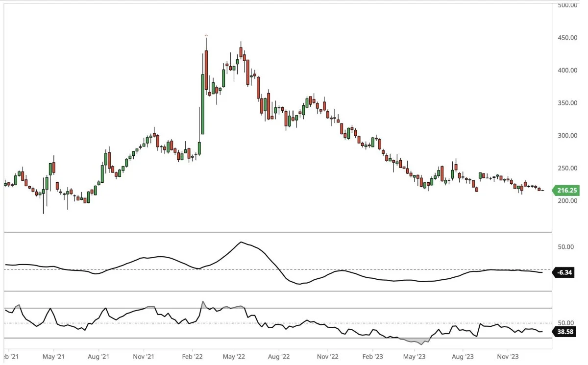Click the 50.00 label in middle indicator pane

click(x=565, y=246)
